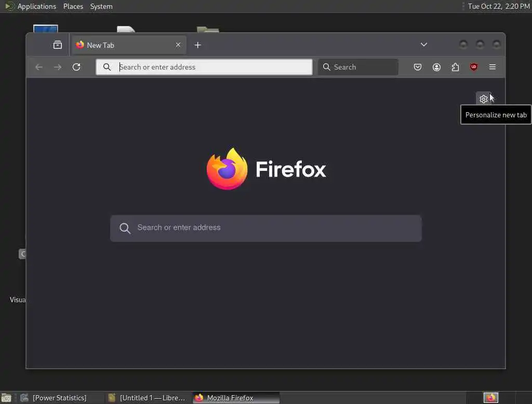Maximize the Firefox window
Viewport: 532px width, 404px height.
(480, 45)
